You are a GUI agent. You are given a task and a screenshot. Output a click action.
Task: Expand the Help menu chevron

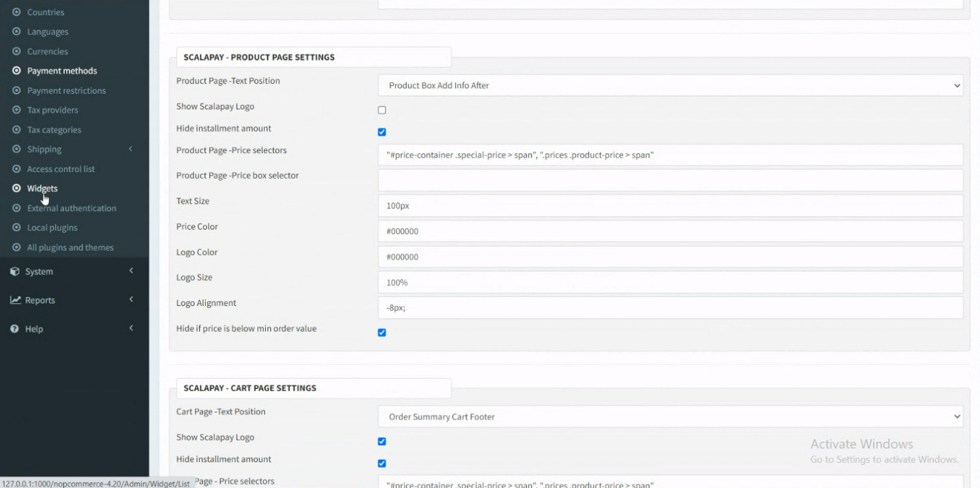point(131,329)
